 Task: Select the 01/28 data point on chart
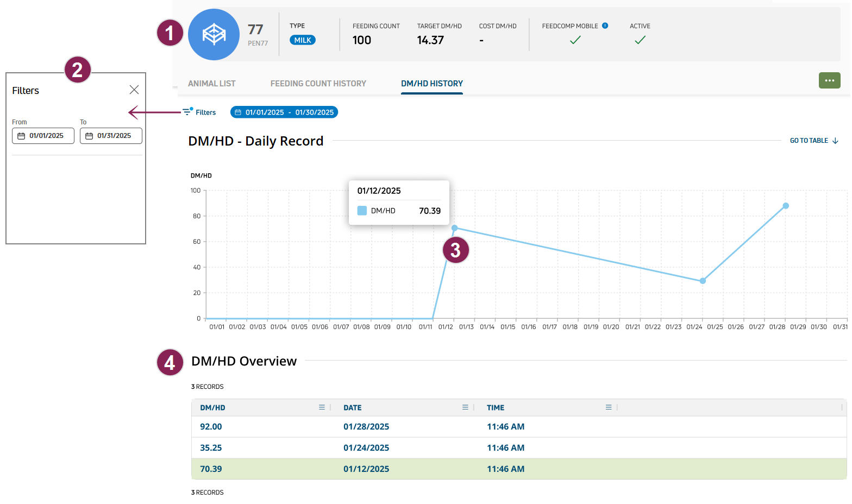[786, 206]
